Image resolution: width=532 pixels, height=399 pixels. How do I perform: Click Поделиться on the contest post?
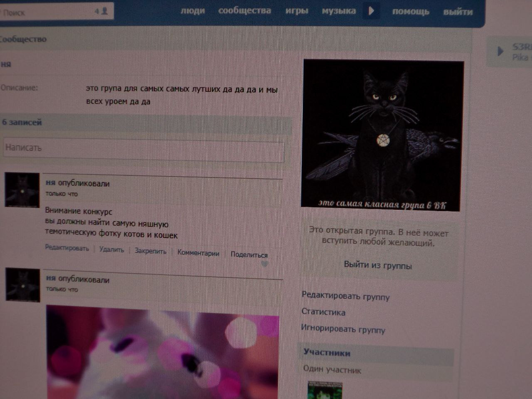(249, 254)
